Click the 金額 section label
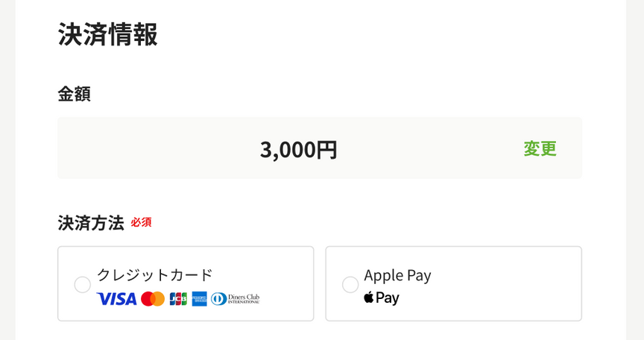The width and height of the screenshot is (644, 340). pos(74,94)
